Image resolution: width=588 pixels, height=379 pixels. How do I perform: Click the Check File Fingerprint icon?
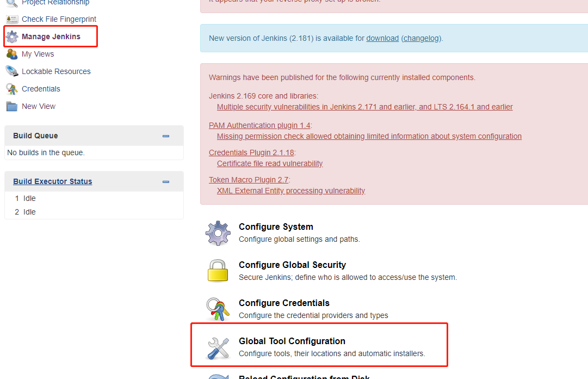pyautogui.click(x=12, y=20)
